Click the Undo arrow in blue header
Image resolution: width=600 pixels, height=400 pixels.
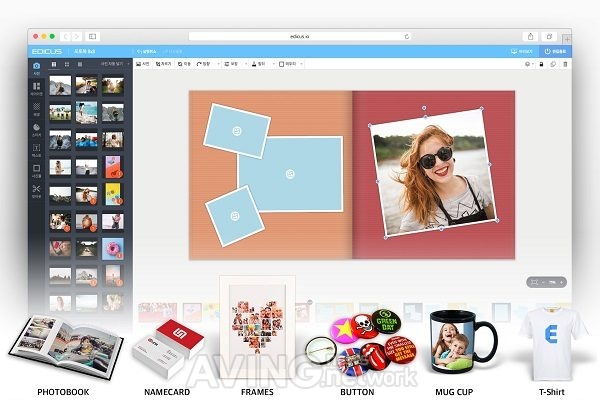tap(147, 51)
